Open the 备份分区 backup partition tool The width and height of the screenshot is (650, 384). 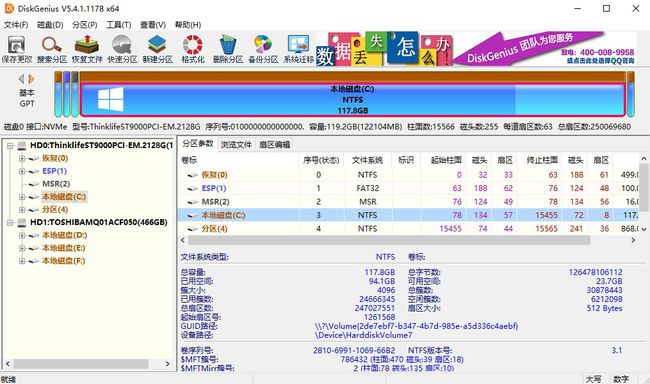263,49
